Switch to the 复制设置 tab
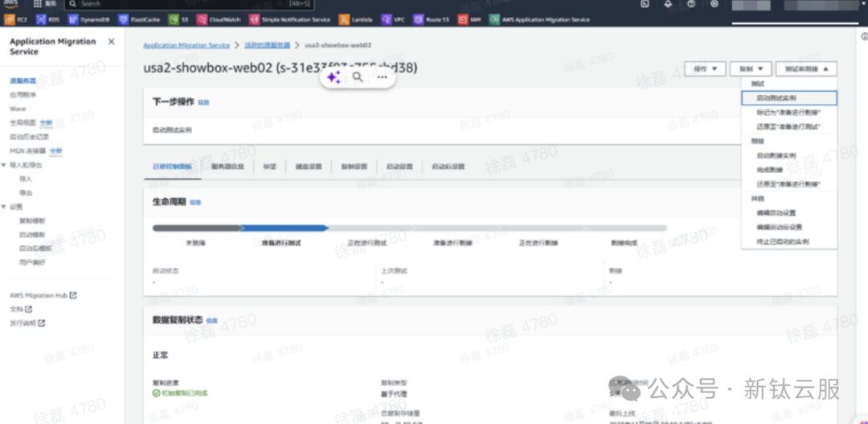Image resolution: width=868 pixels, height=424 pixels. pos(354,167)
